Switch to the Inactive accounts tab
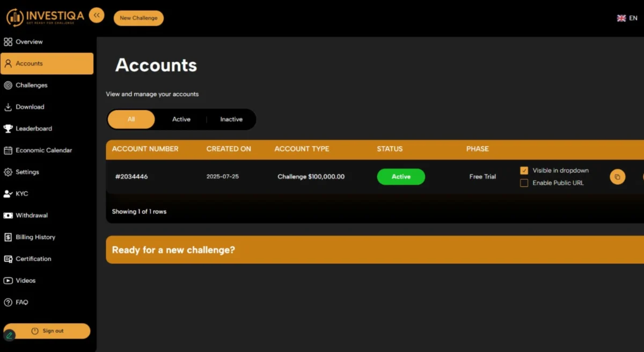 231,119
